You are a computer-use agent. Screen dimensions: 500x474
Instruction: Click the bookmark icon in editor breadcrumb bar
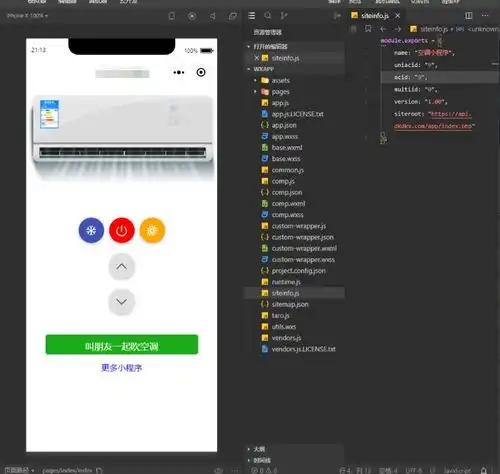click(x=368, y=29)
